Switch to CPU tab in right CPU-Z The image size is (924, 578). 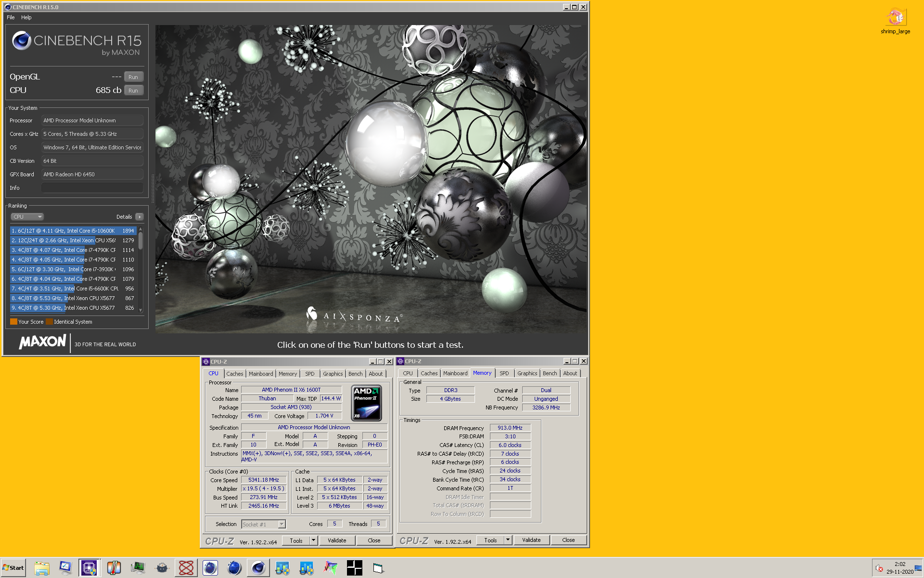pyautogui.click(x=408, y=373)
